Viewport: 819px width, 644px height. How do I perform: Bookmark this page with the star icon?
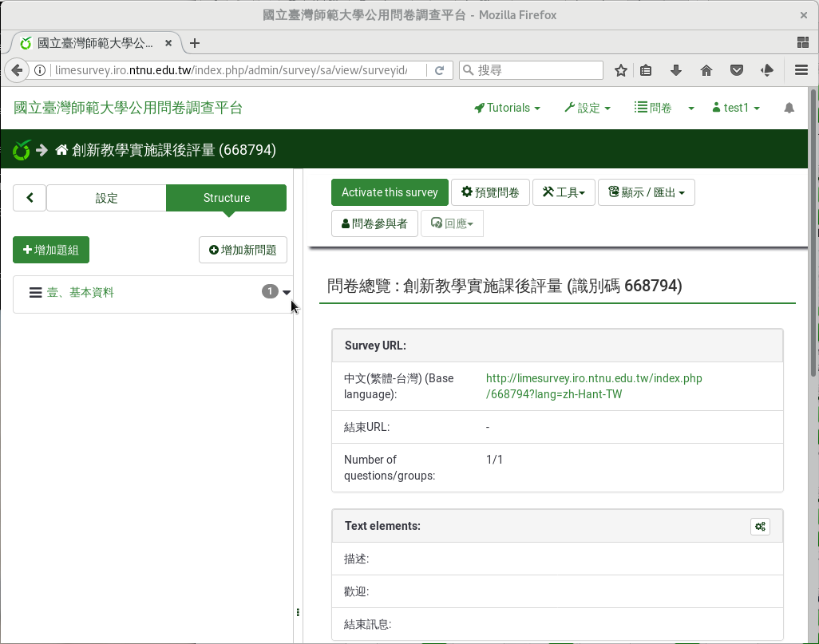(x=621, y=70)
